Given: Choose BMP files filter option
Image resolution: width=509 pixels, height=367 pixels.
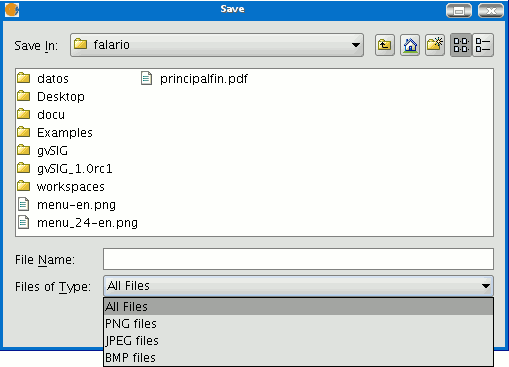Looking at the screenshot, I should 298,358.
